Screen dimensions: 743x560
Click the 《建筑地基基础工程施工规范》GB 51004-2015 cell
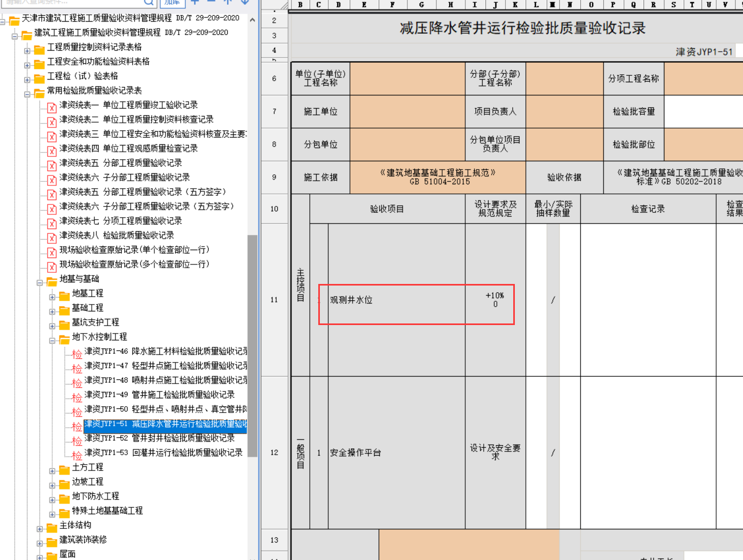tap(438, 177)
